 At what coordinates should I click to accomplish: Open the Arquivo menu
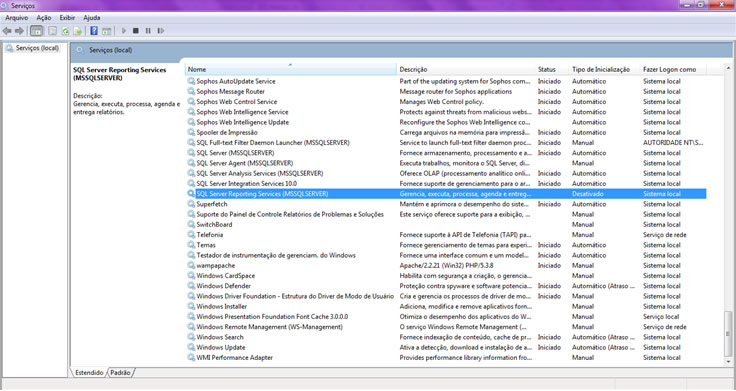(17, 18)
